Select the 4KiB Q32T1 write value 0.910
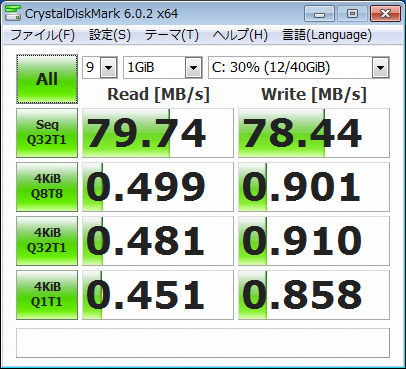 (x=314, y=241)
